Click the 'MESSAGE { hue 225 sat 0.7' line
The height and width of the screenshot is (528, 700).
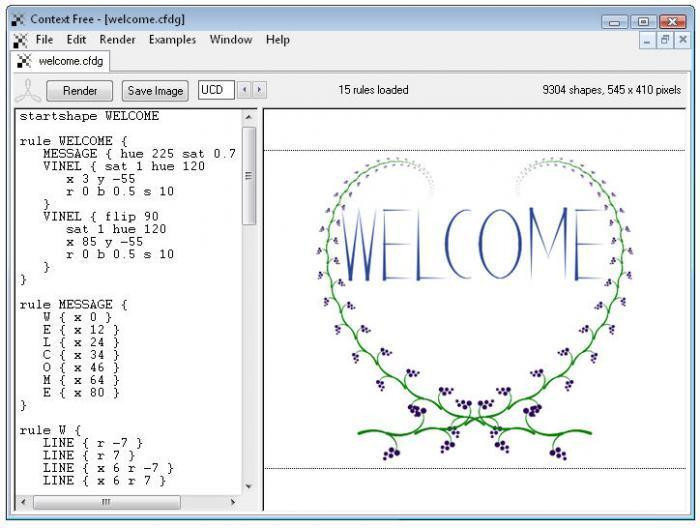(139, 154)
